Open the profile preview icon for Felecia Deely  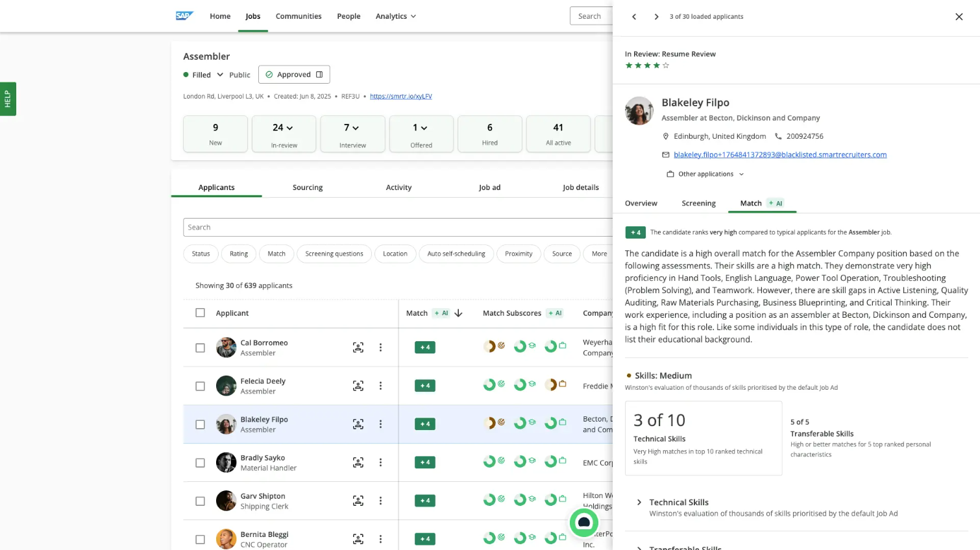(x=358, y=386)
